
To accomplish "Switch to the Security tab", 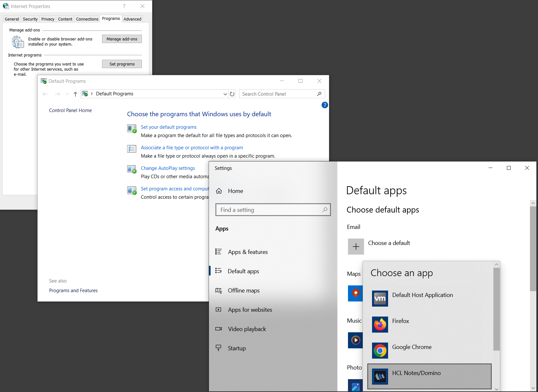I will click(30, 19).
